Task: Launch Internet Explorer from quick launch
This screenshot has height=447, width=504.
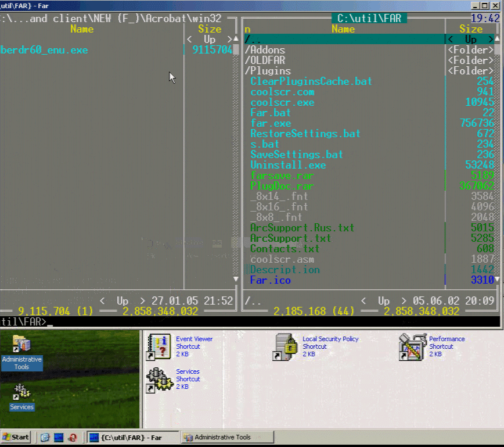Action: 45,437
